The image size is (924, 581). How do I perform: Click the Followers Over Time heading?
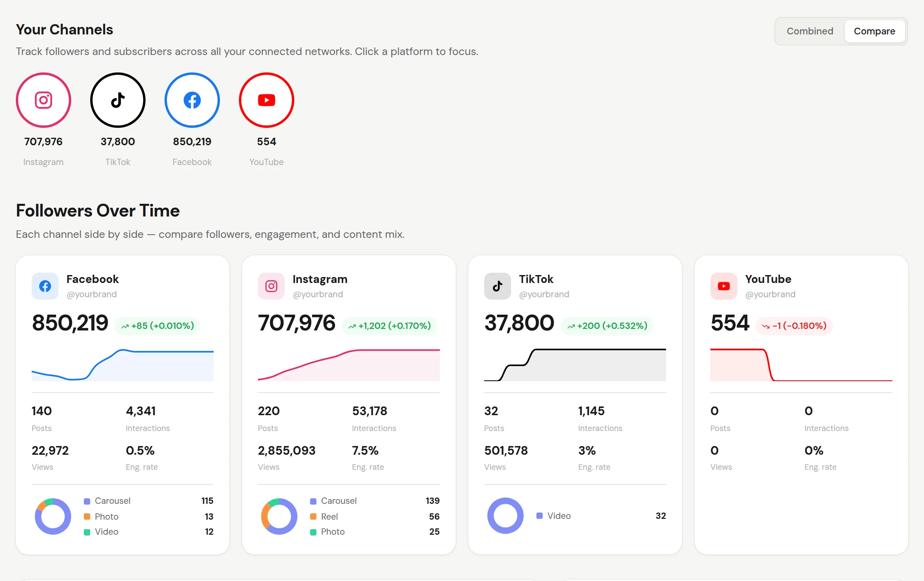coord(98,211)
